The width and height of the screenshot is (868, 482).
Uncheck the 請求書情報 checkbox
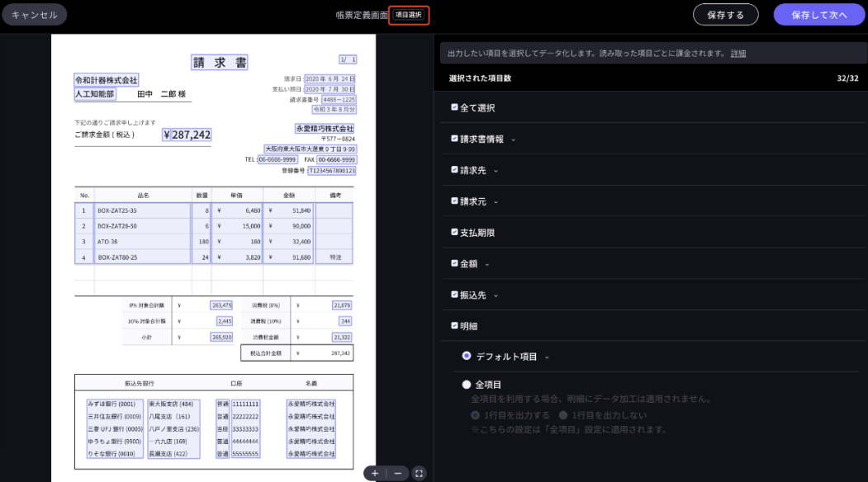click(454, 139)
